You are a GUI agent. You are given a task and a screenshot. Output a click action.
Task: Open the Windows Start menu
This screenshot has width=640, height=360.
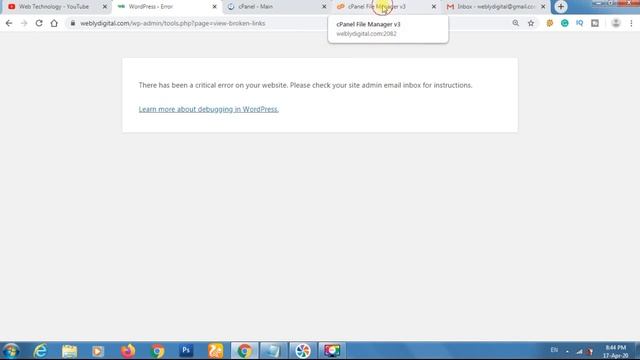11,351
